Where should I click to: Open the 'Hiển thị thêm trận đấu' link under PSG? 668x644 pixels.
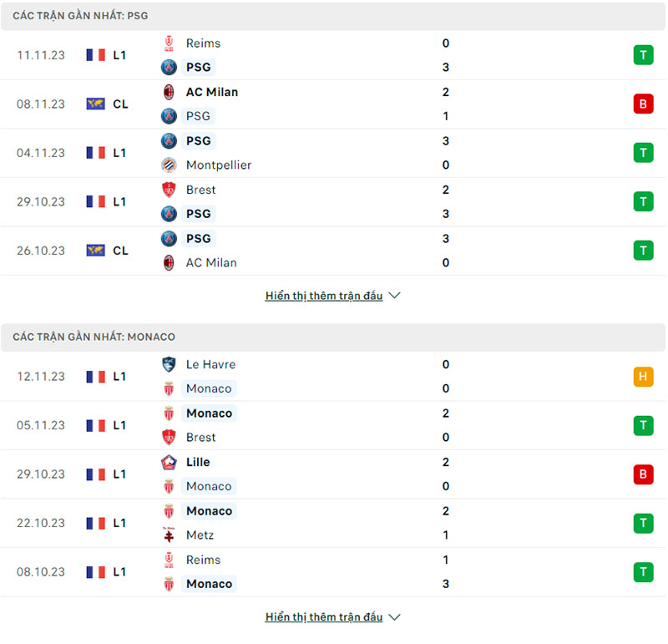(x=324, y=296)
